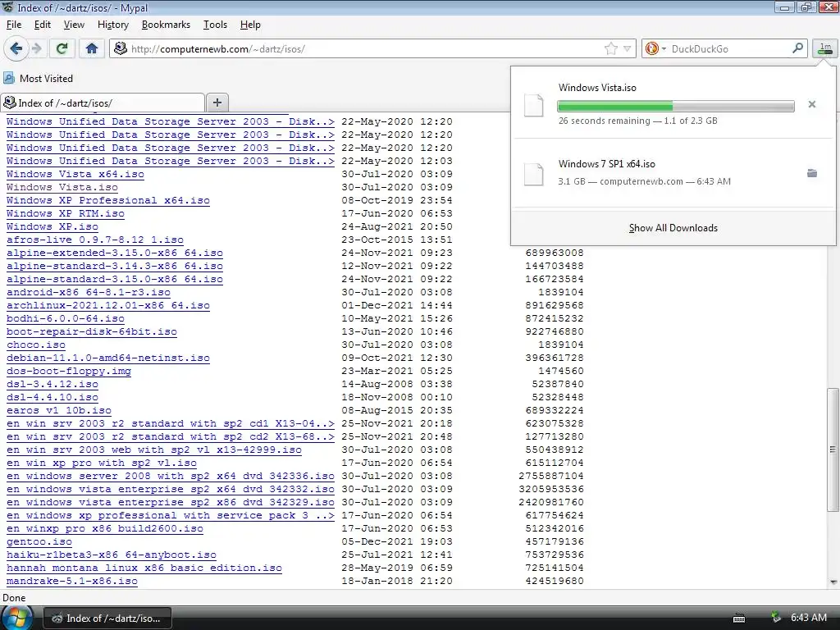Open Windows XP.iso link
This screenshot has height=630, width=840.
pyautogui.click(x=52, y=226)
